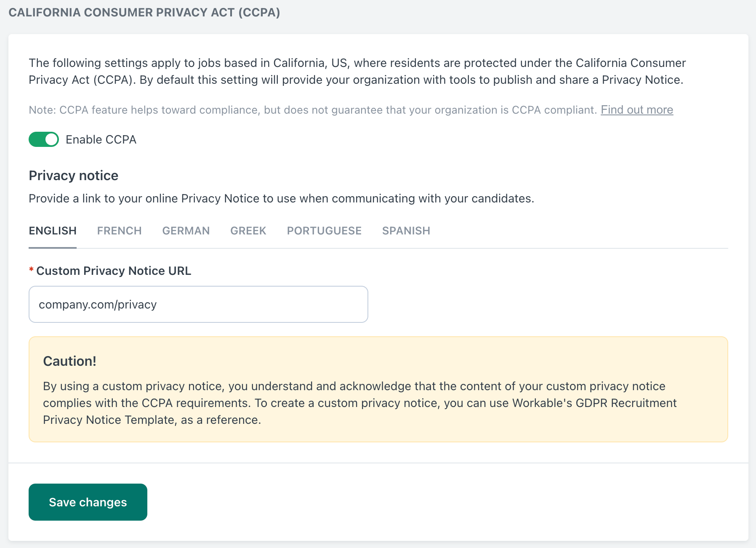Click the Custom Privacy Notice URL label
Image resolution: width=756 pixels, height=548 pixels.
114,271
